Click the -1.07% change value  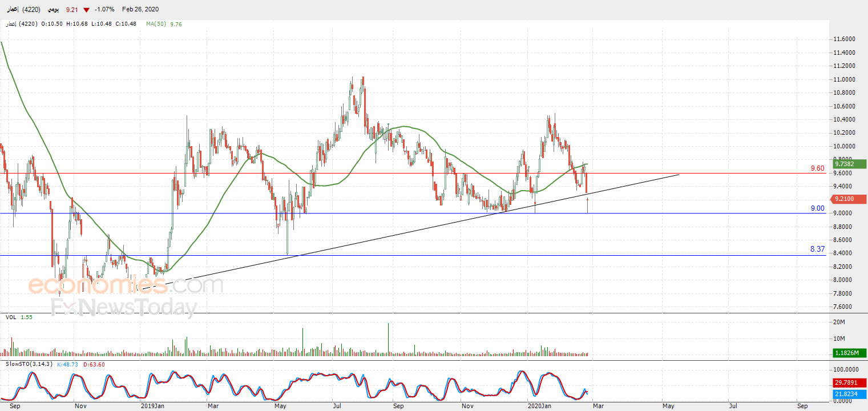coord(104,10)
